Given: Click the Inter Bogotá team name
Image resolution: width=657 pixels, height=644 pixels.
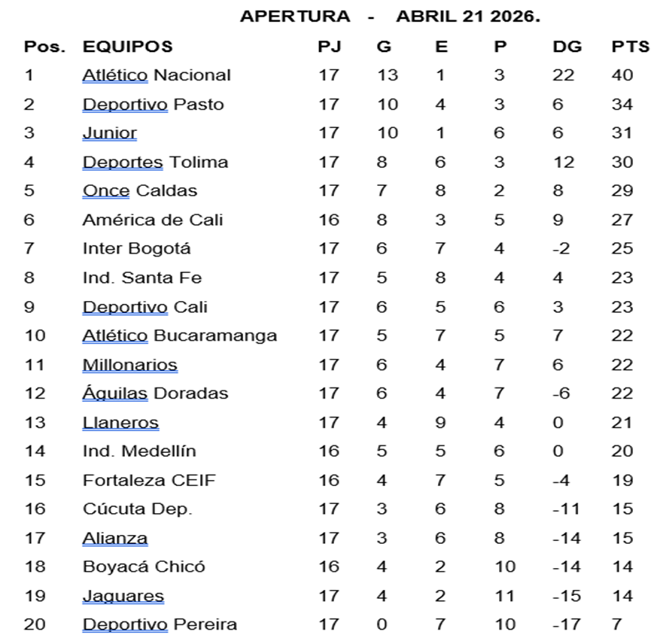Looking at the screenshot, I should pos(137,249).
